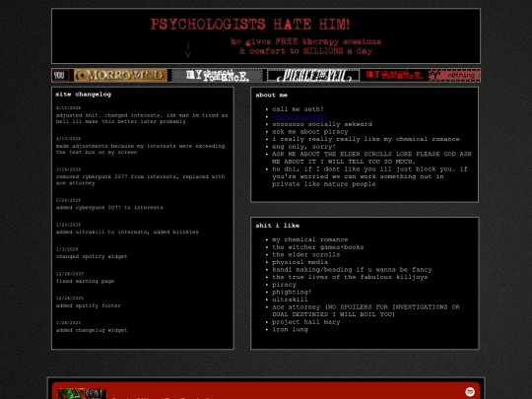Screen dimensions: 532x399
Task: Select the Pierce The Veil blinkie
Action: pos(313,75)
